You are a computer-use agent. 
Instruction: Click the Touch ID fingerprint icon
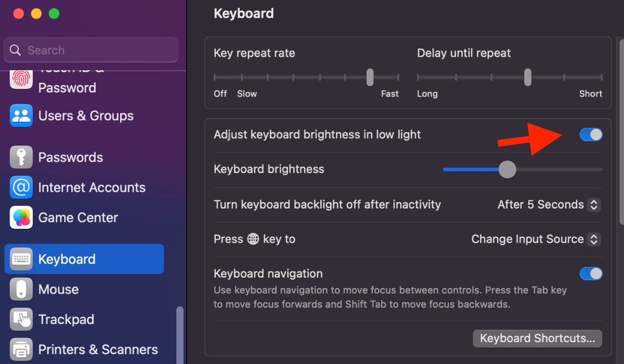pyautogui.click(x=21, y=80)
